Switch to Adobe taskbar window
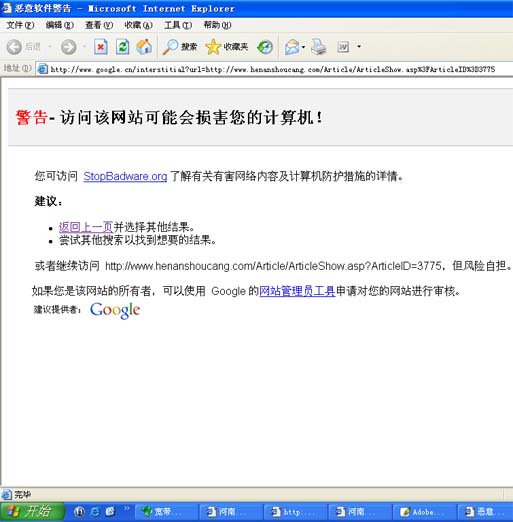The image size is (513, 522). [424, 512]
